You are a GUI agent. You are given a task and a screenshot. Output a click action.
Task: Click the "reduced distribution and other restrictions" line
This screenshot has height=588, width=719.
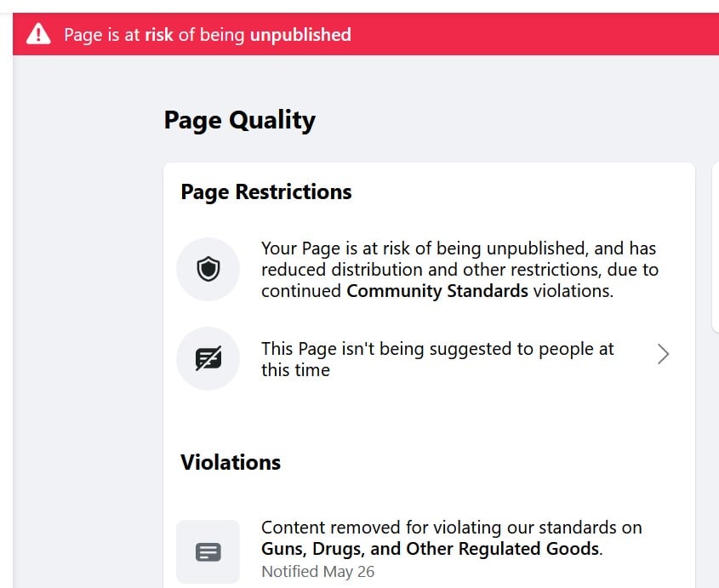coord(459,270)
